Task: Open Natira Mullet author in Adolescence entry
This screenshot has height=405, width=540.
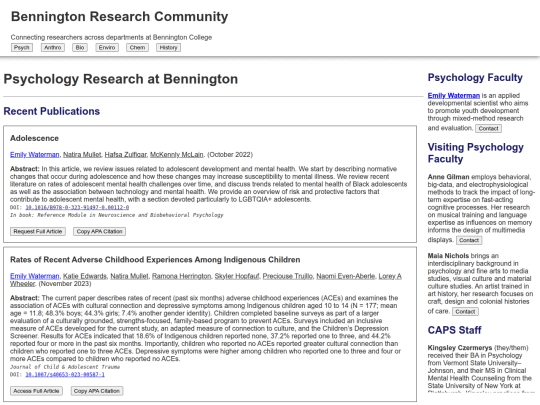Action: (82, 155)
